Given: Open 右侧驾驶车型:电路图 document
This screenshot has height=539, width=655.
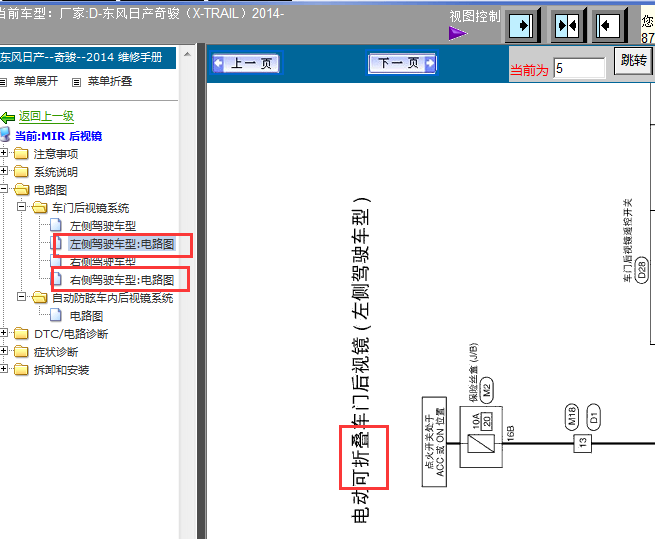Looking at the screenshot, I should pos(122,280).
